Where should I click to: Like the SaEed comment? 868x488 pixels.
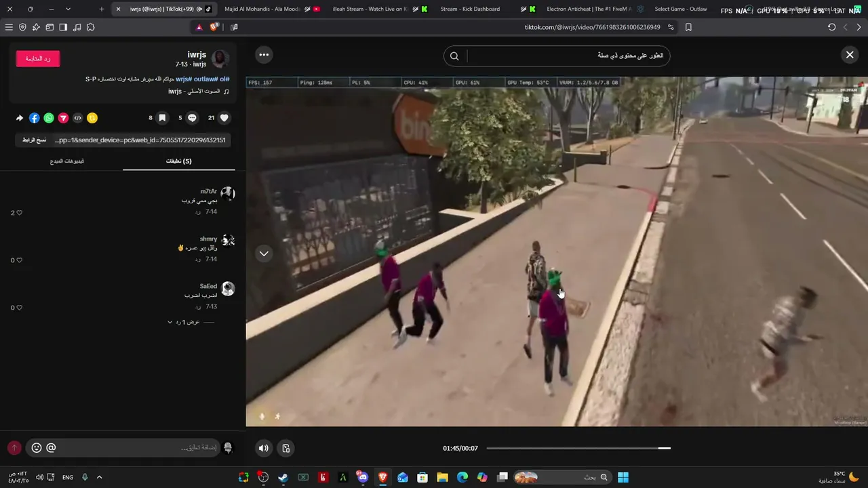pyautogui.click(x=19, y=308)
